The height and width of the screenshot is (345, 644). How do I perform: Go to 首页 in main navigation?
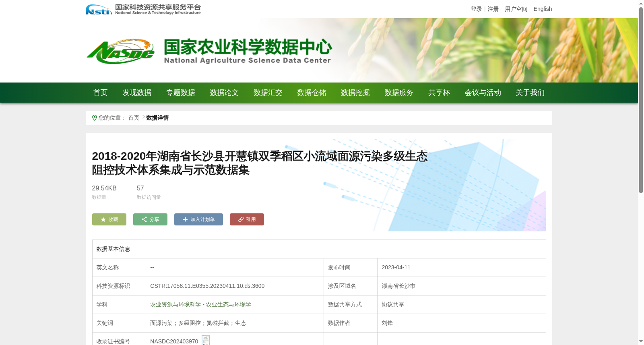(x=101, y=93)
